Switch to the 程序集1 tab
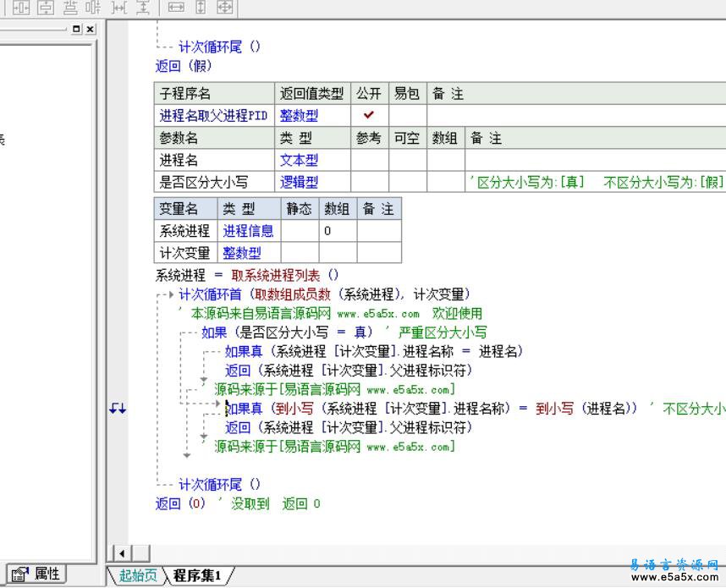 198,576
